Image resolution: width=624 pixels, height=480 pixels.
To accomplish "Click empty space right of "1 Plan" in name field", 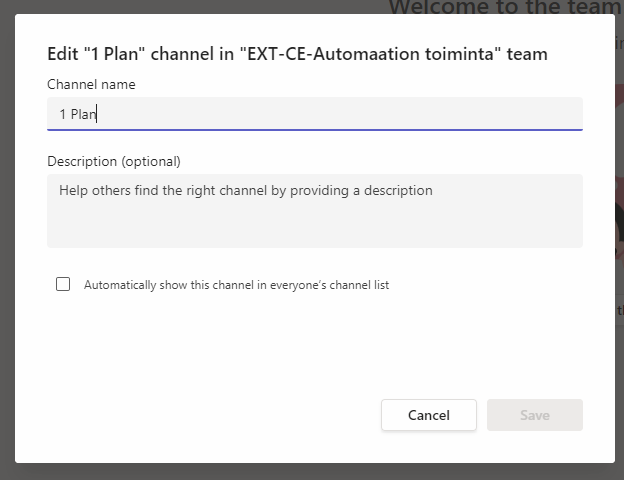I will (338, 114).
